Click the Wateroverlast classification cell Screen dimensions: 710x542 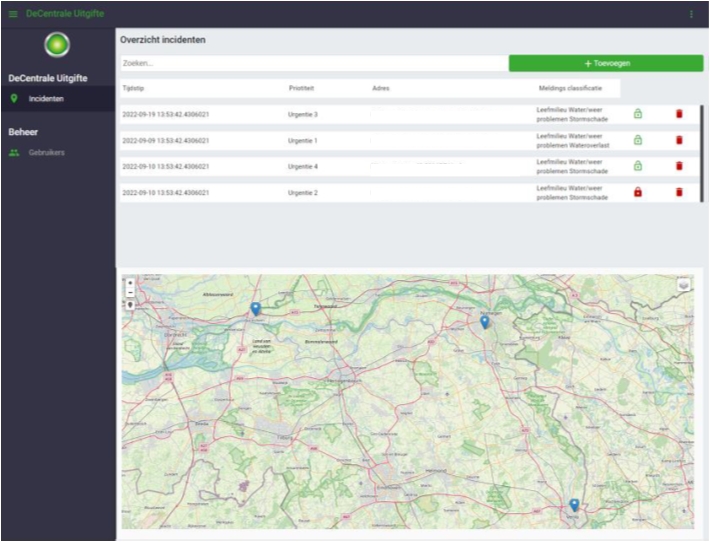(573, 141)
